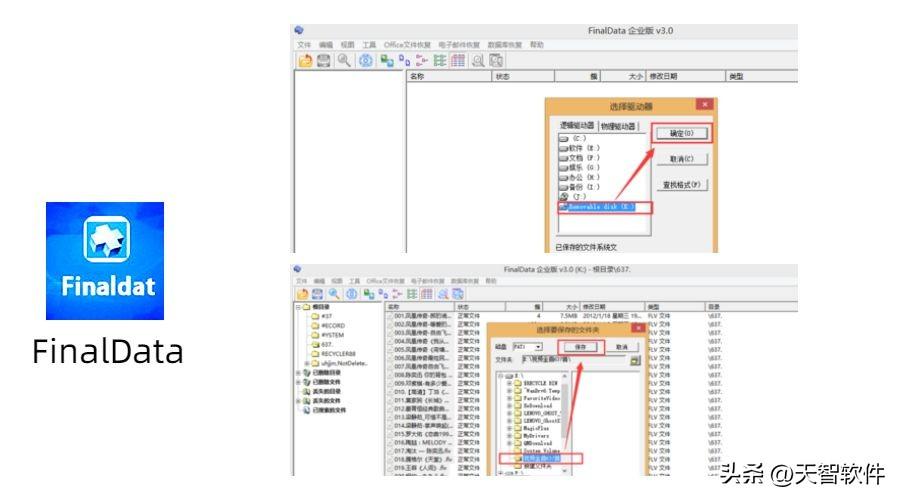The image size is (900, 500).
Task: Select 备份 (I:) drive in list
Action: tap(579, 187)
